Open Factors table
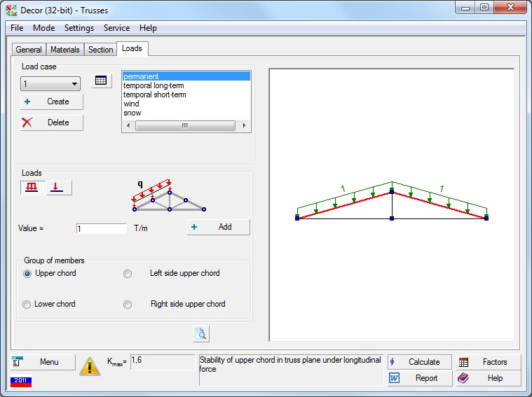The height and width of the screenshot is (397, 532). pos(488,362)
